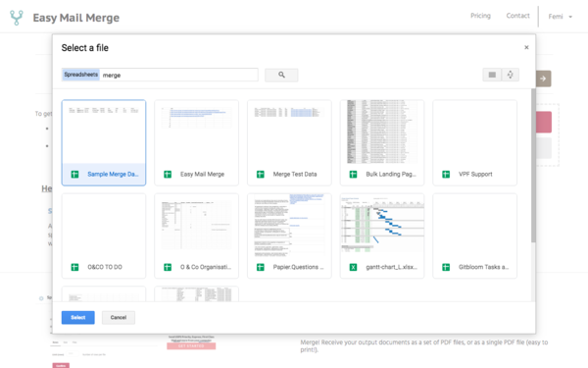The width and height of the screenshot is (588, 368).
Task: Switch to list view icon
Action: pyautogui.click(x=492, y=75)
